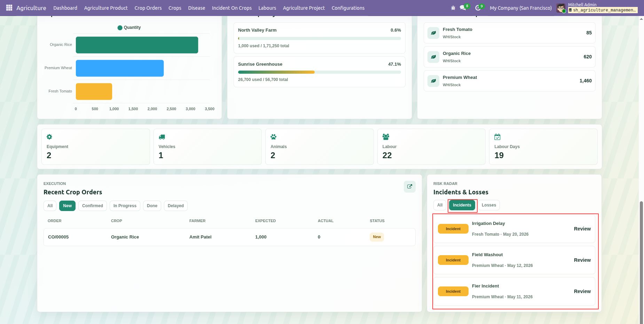Click the STATUS column header
The width and height of the screenshot is (644, 324).
coord(377,221)
